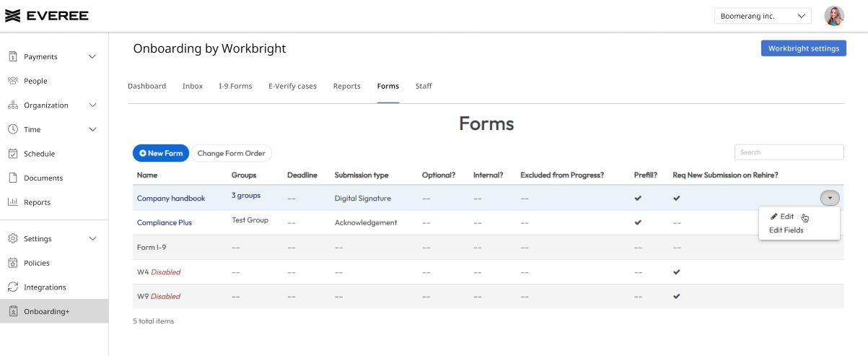Open the disabled W9 form
Screen dimensions: 868x356
point(159,297)
